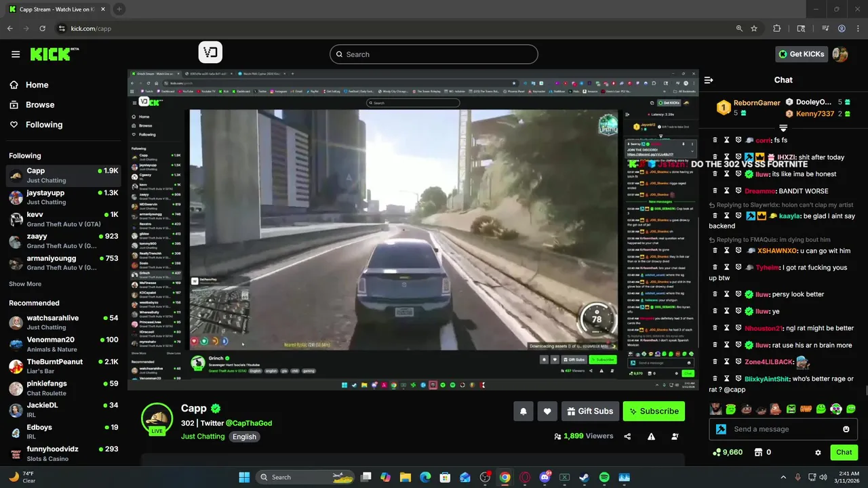Click Capp's live profile avatar

(x=157, y=420)
